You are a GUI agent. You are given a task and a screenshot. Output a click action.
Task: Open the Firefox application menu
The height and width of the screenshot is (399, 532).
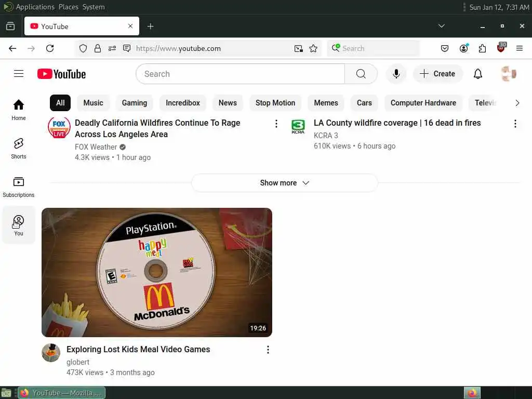pyautogui.click(x=519, y=48)
